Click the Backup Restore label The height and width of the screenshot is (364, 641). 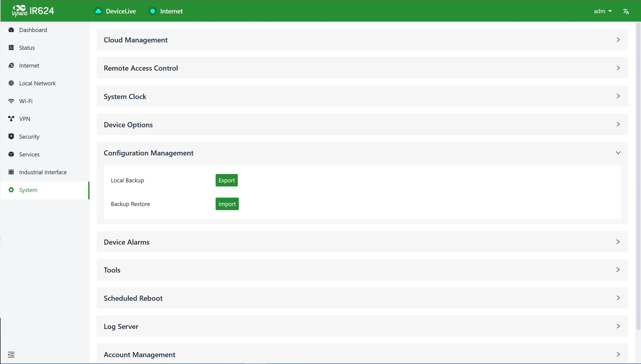[130, 204]
